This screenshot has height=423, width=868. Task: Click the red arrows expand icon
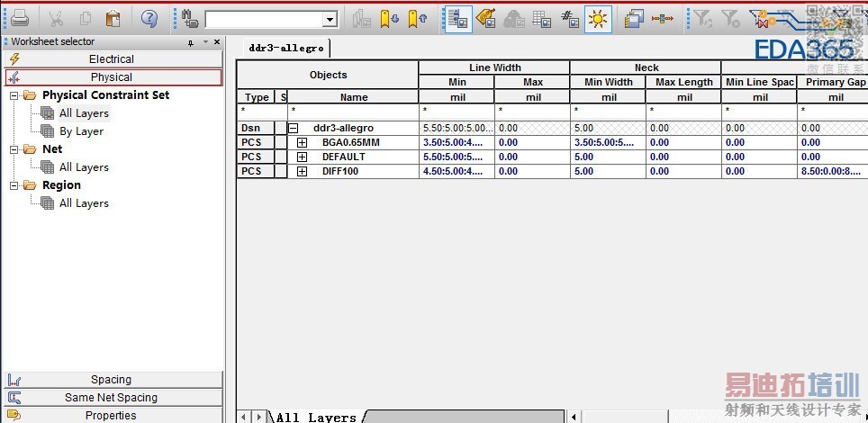click(662, 19)
